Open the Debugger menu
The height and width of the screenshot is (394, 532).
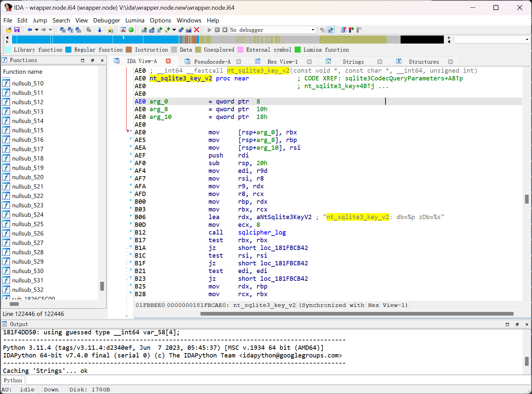(106, 20)
